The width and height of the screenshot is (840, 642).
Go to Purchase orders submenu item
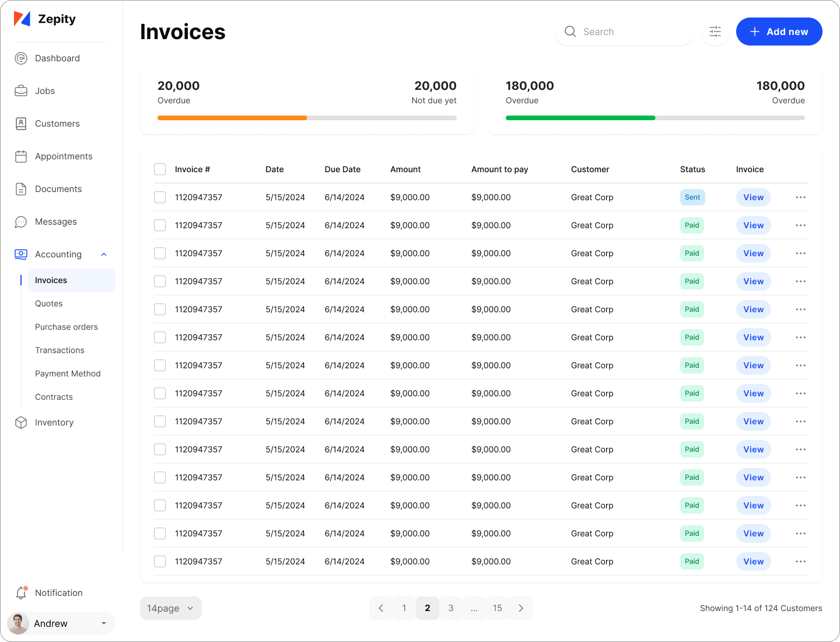click(x=66, y=327)
